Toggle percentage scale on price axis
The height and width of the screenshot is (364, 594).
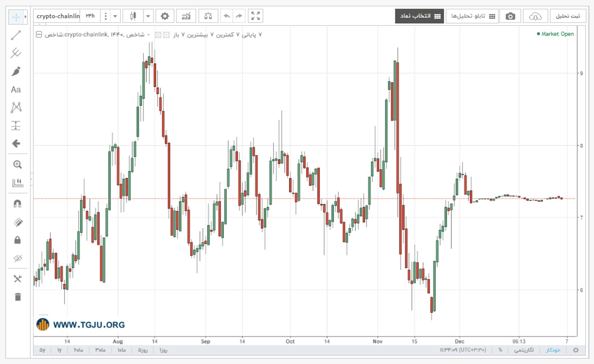click(x=500, y=350)
